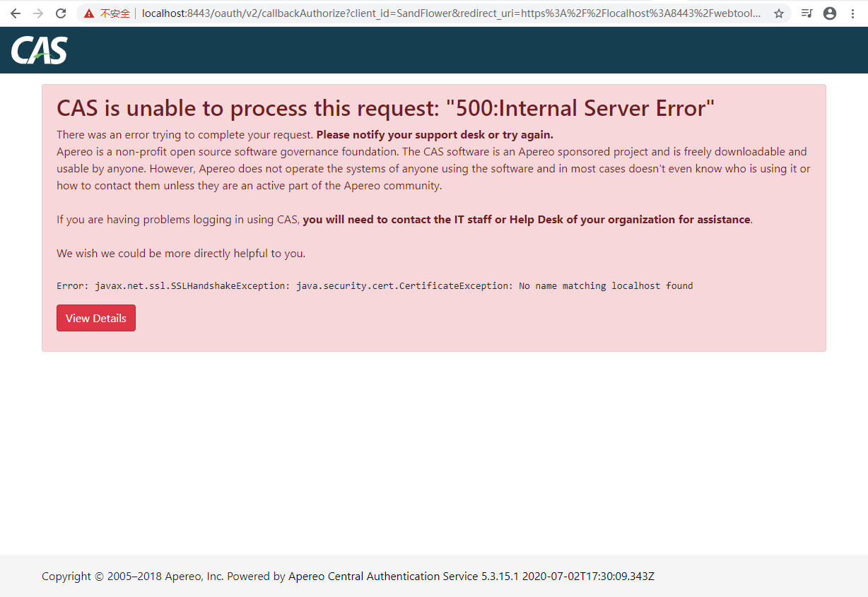Click the CAS logo in header

[40, 50]
